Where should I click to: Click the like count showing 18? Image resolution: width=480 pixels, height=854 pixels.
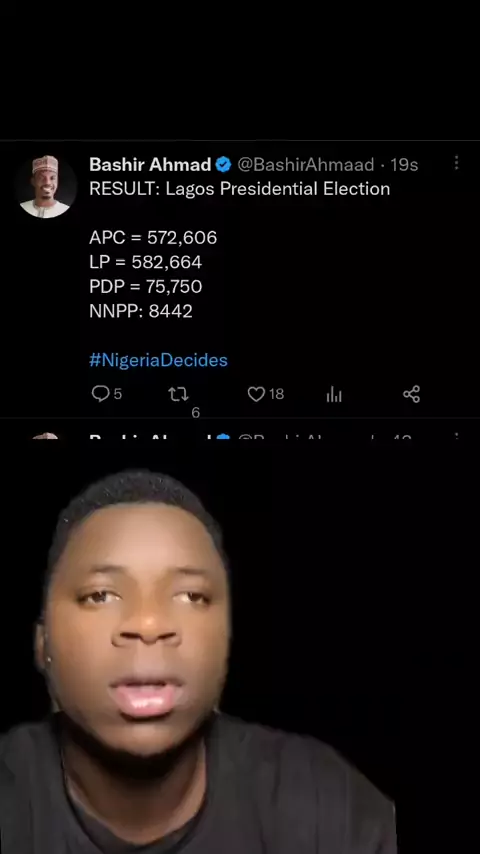tap(276, 394)
